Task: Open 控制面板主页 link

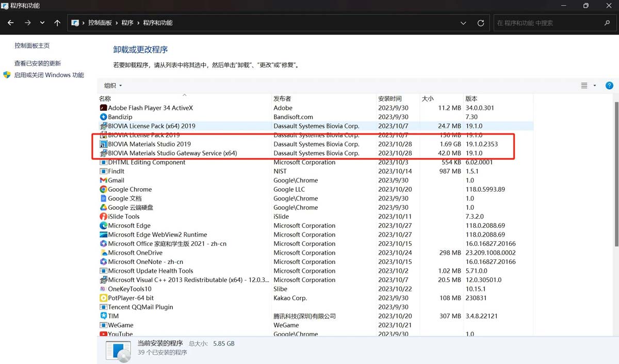Action: point(32,45)
